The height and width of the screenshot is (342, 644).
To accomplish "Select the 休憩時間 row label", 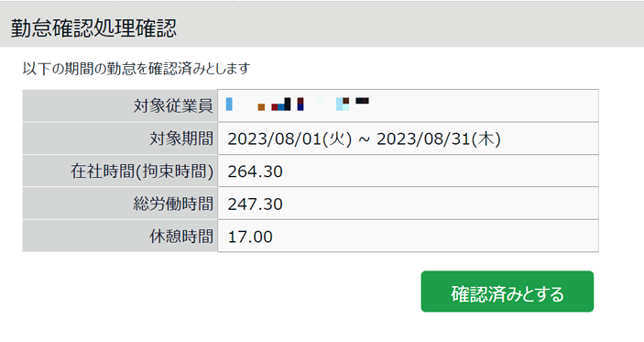I will click(181, 237).
